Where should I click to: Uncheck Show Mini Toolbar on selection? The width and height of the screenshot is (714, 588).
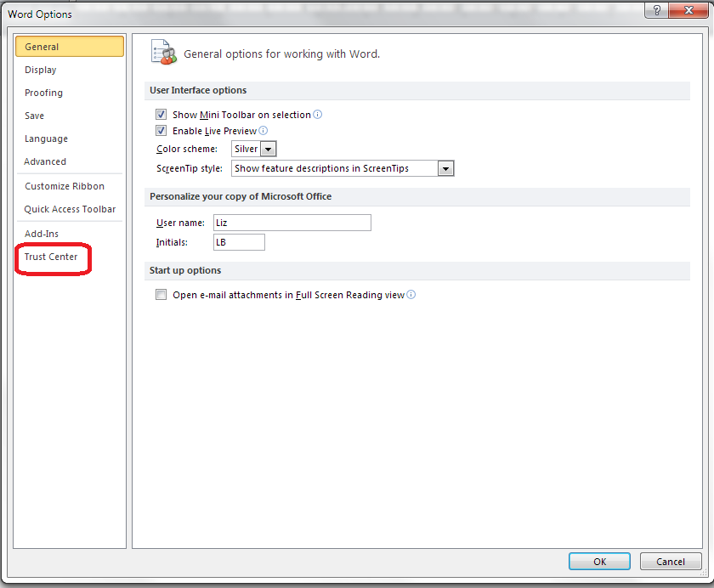[x=161, y=115]
